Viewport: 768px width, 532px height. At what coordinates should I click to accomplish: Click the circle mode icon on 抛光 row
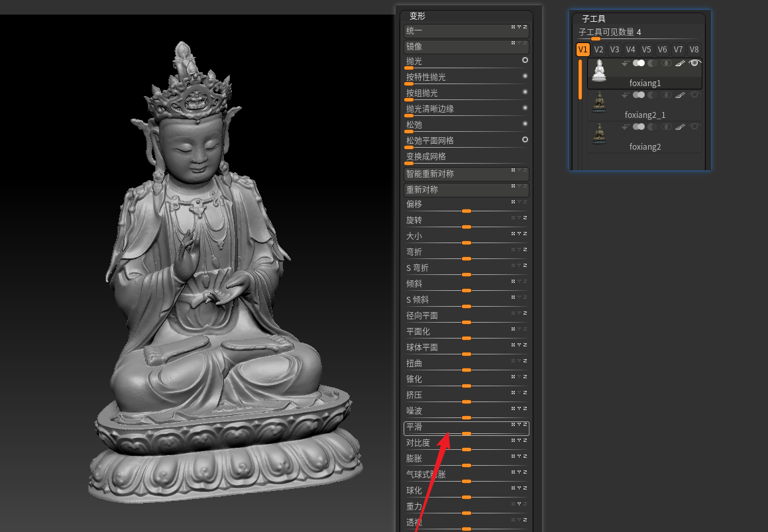coord(525,60)
